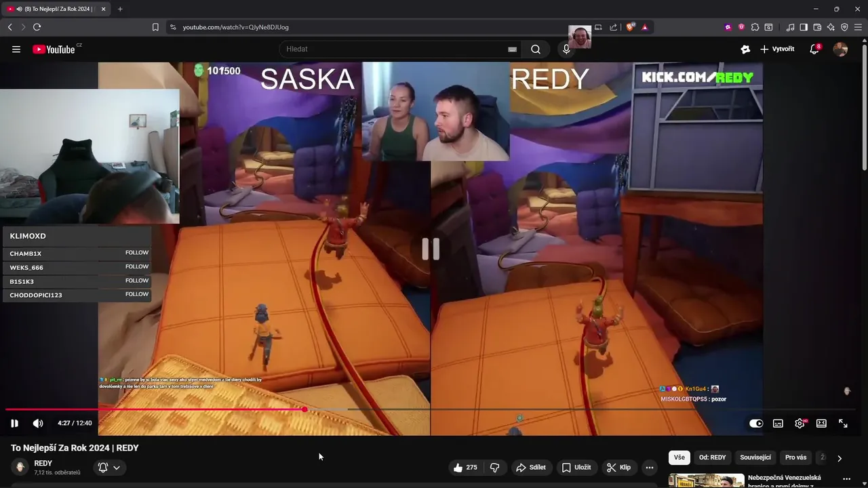Pause the video with the play/pause control
Screen dimensions: 868x488
coord(14,423)
